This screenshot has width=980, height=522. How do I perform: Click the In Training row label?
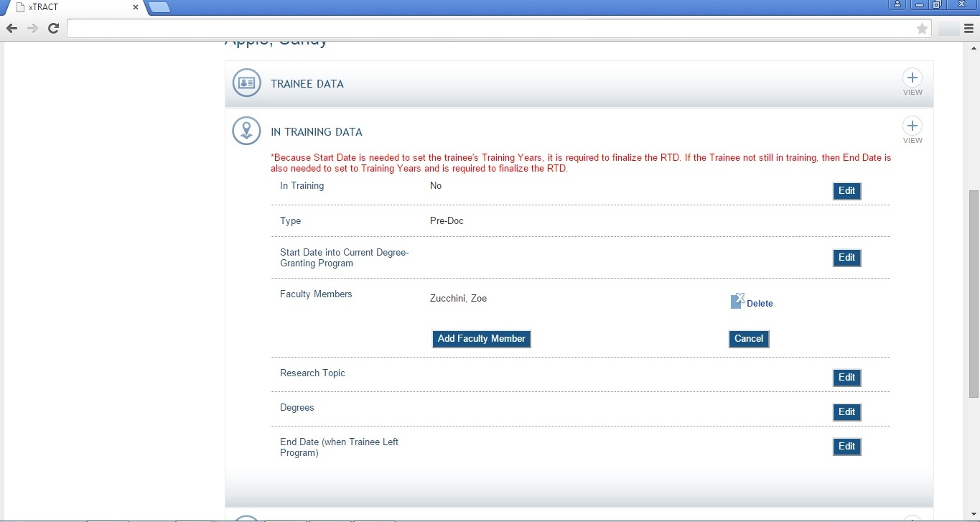click(302, 185)
